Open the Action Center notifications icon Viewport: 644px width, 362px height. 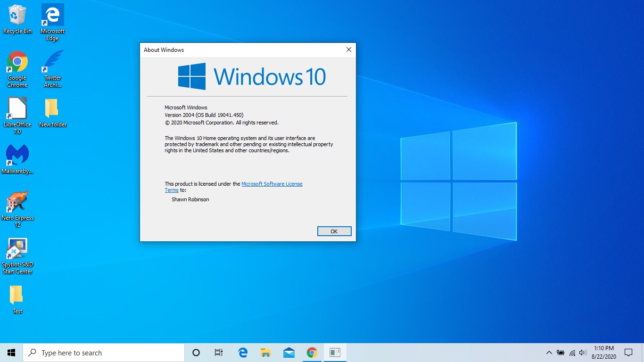pos(628,353)
